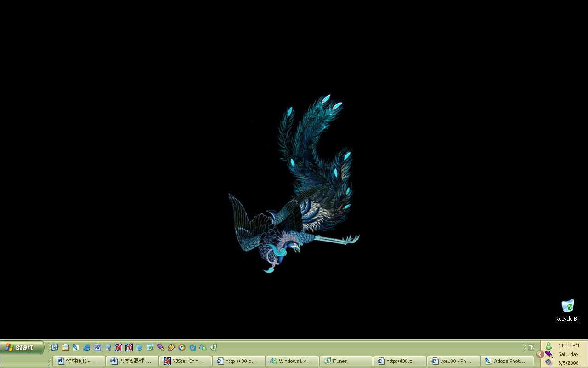Image resolution: width=588 pixels, height=368 pixels.
Task: Click the blue square-framed e quick launch icon
Action: point(55,347)
